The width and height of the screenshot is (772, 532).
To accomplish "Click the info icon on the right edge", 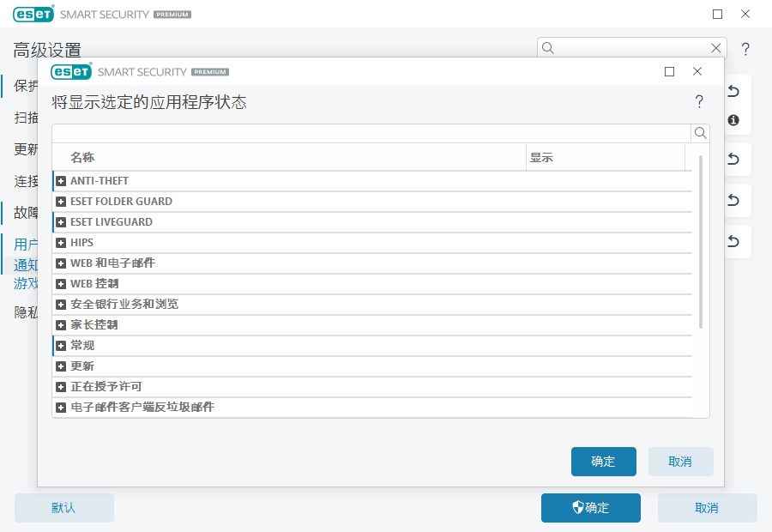I will (x=733, y=120).
